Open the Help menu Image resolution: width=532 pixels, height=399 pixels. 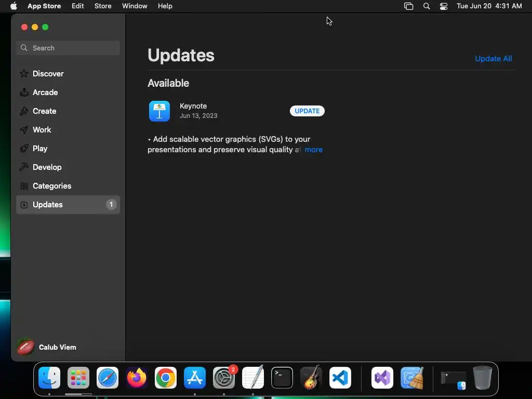(165, 6)
